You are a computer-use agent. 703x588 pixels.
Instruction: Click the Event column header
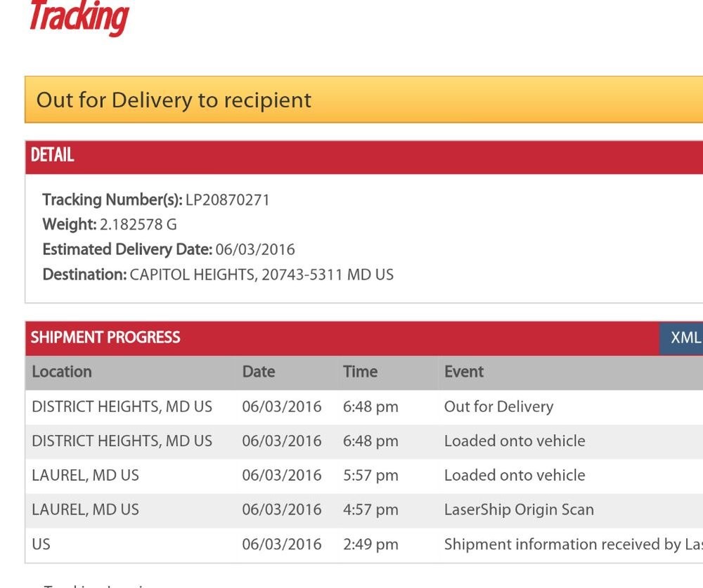point(464,372)
